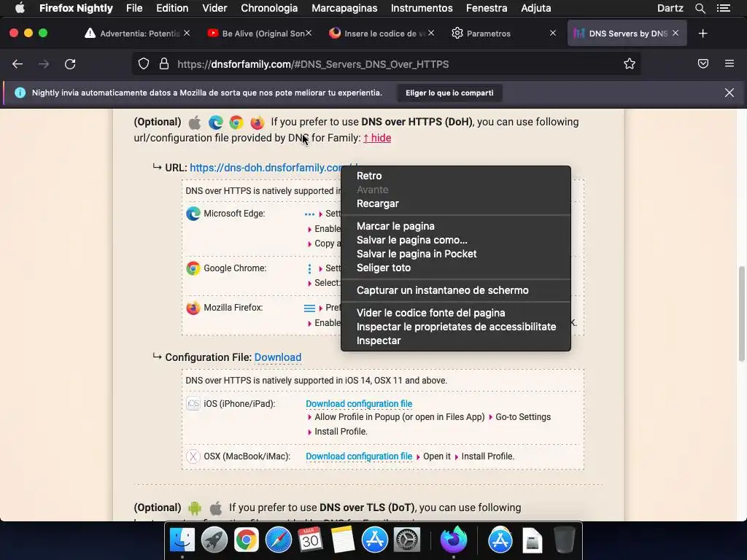Choose Retro in the context menu
Viewport: 747px width, 560px height.
coord(456,176)
